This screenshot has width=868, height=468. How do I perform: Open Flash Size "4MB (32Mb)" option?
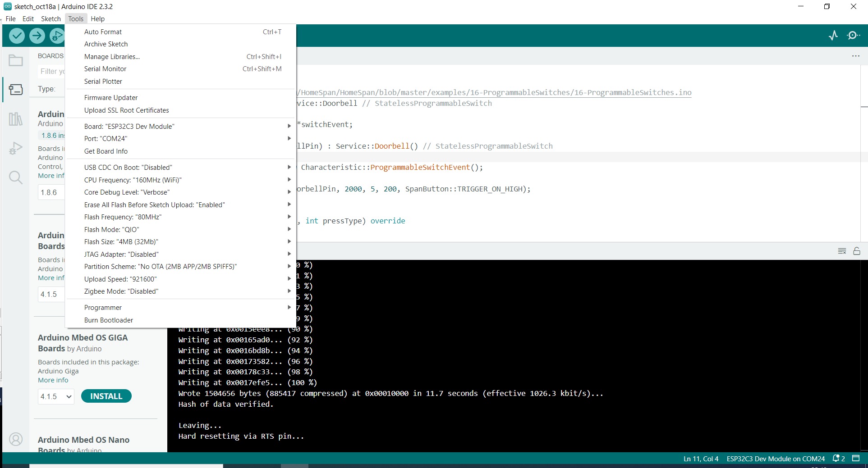click(180, 242)
